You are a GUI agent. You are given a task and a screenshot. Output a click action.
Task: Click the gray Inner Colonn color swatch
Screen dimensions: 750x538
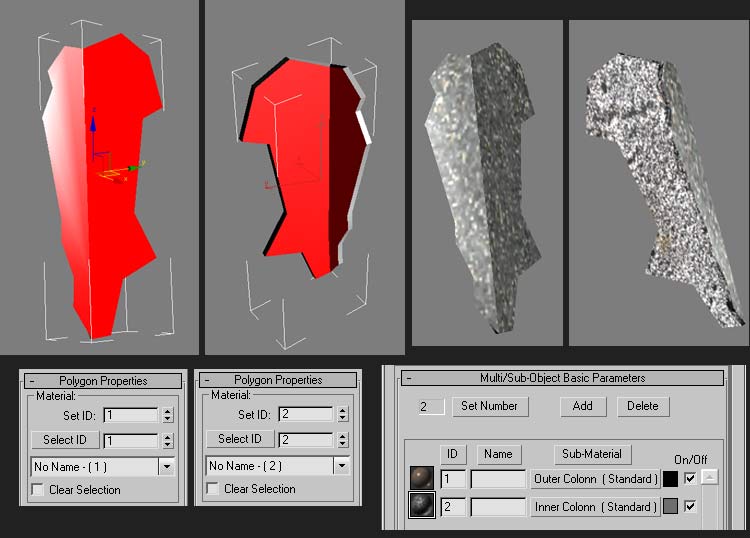click(670, 507)
